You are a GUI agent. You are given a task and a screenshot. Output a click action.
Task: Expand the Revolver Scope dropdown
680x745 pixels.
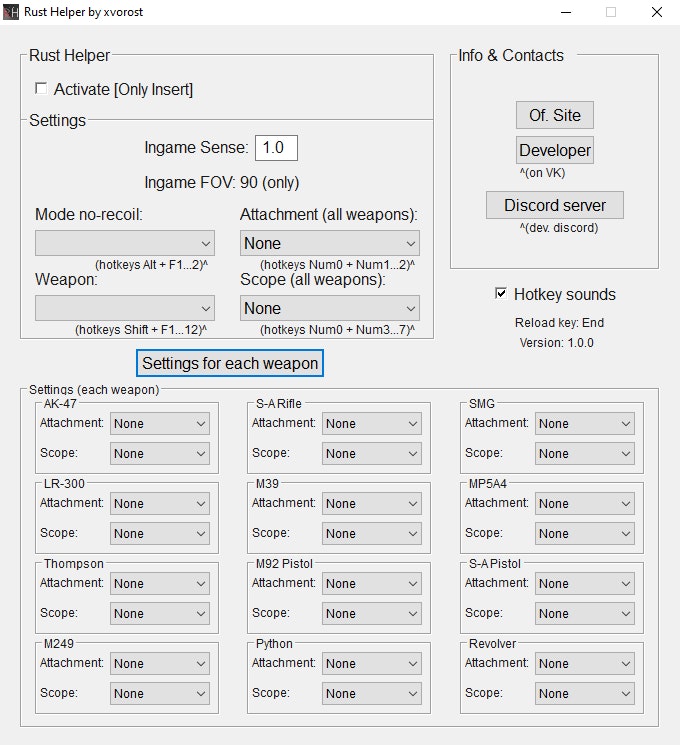(x=584, y=693)
